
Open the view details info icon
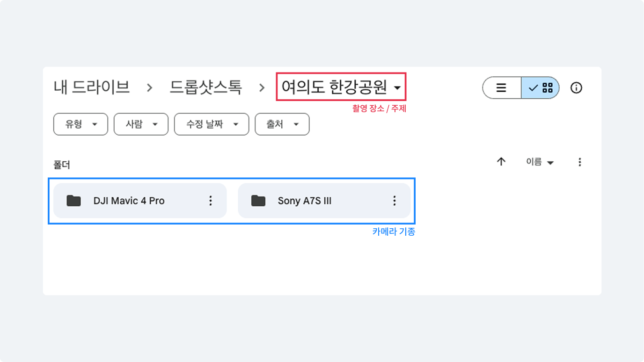click(576, 88)
